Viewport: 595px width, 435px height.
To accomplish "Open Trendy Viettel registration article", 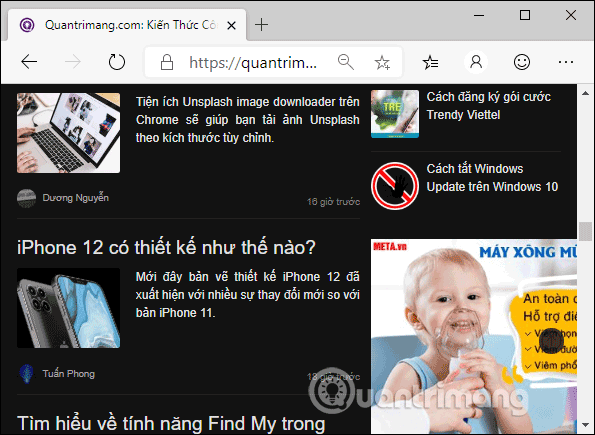I will coord(488,106).
